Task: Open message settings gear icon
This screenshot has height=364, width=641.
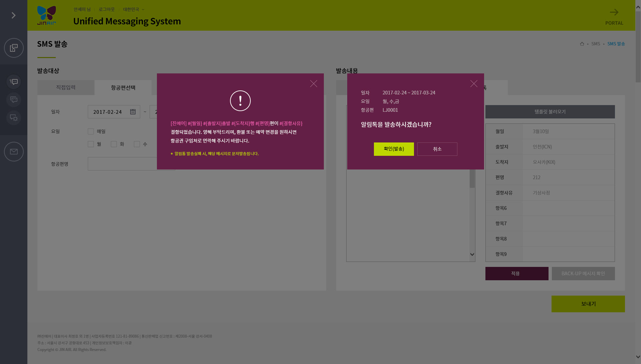Action: pyautogui.click(x=14, y=118)
